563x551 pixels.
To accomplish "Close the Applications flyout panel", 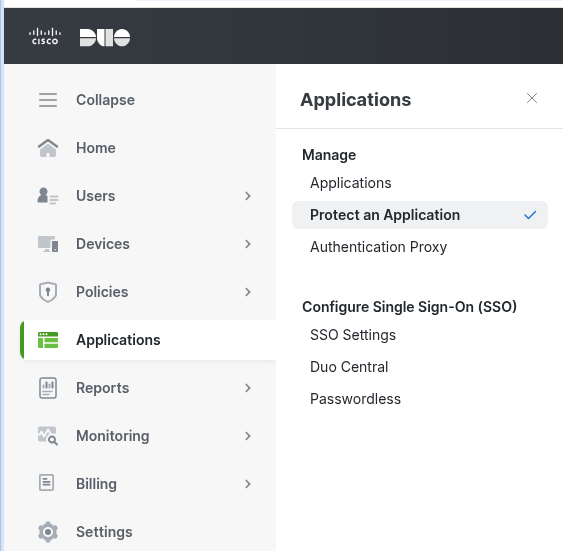I will click(532, 98).
